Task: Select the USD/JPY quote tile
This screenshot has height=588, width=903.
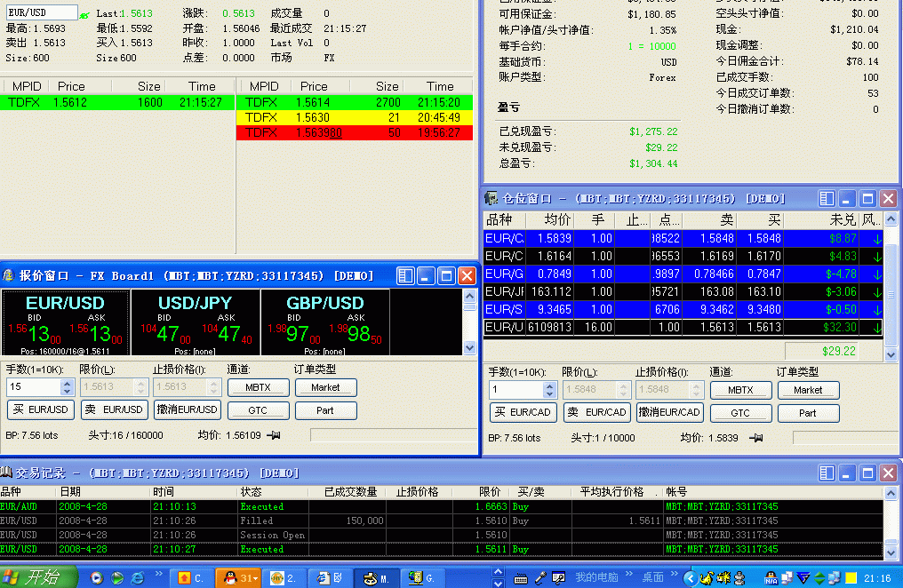Action: pyautogui.click(x=196, y=322)
